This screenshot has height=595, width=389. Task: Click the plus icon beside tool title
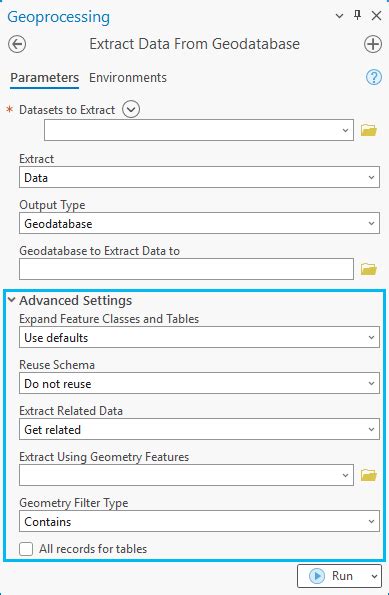coord(373,44)
